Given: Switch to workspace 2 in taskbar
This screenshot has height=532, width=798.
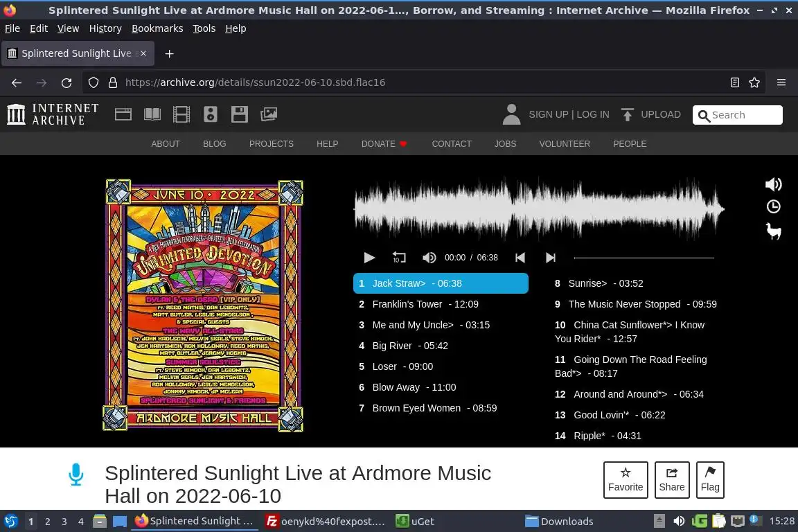Looking at the screenshot, I should coord(47,522).
